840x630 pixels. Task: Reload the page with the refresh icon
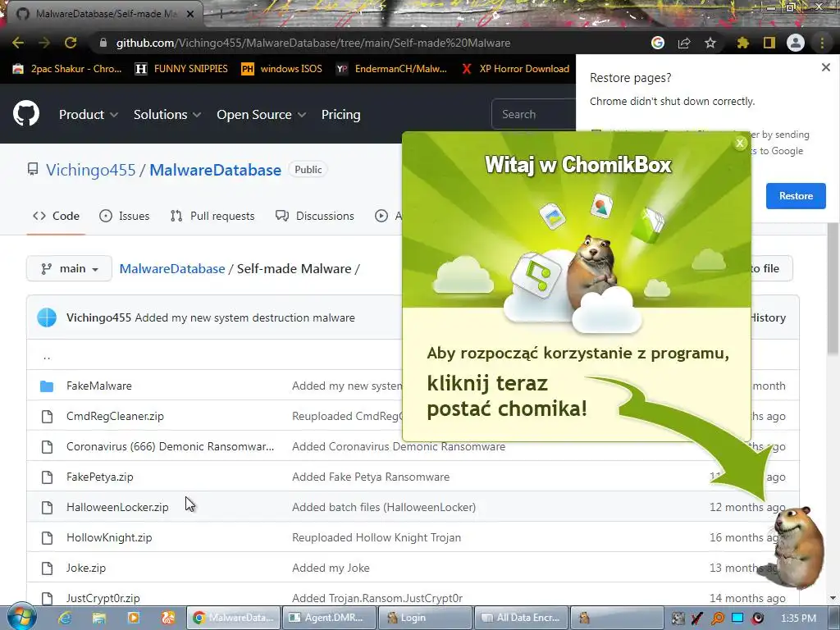pos(71,43)
